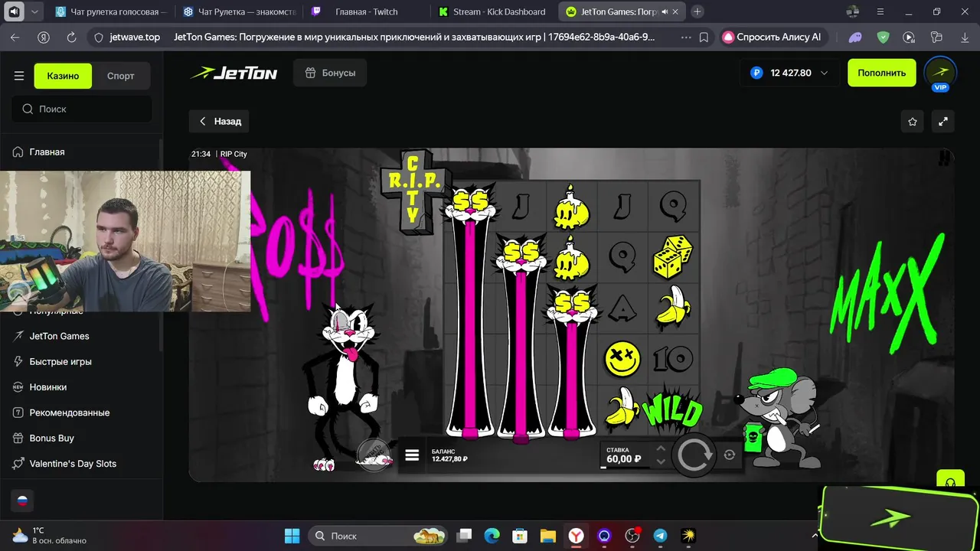The width and height of the screenshot is (980, 551).
Task: Switch to the Казино tab
Action: coord(63,76)
